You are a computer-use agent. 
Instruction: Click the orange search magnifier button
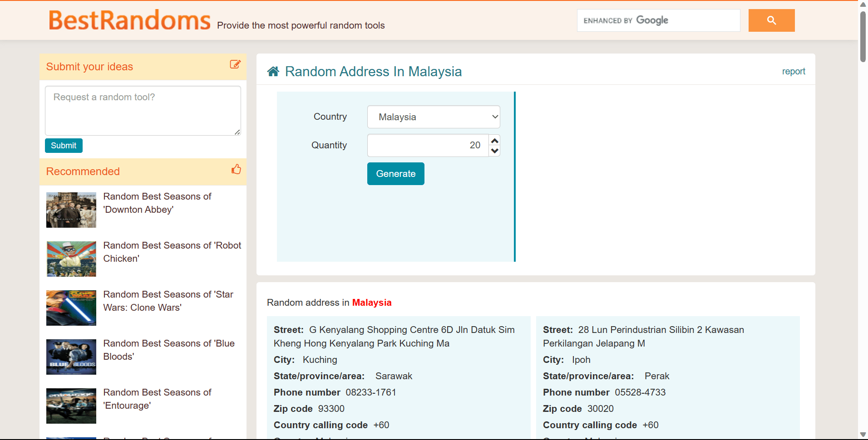pos(771,20)
